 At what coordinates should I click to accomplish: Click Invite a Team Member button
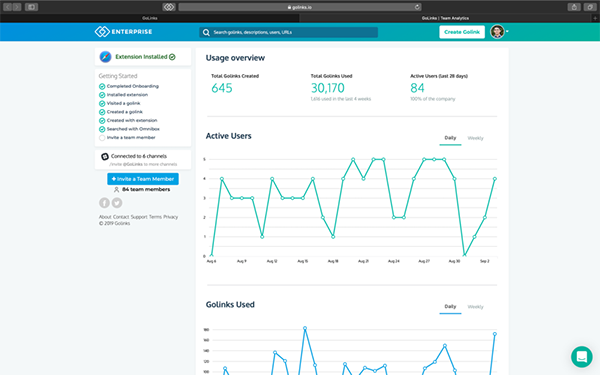click(x=143, y=179)
